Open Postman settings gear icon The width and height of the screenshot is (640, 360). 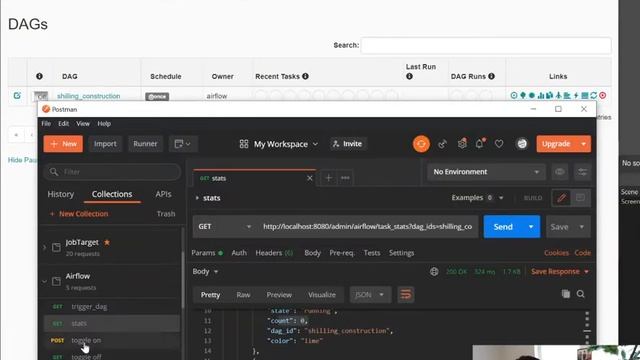coord(462,144)
